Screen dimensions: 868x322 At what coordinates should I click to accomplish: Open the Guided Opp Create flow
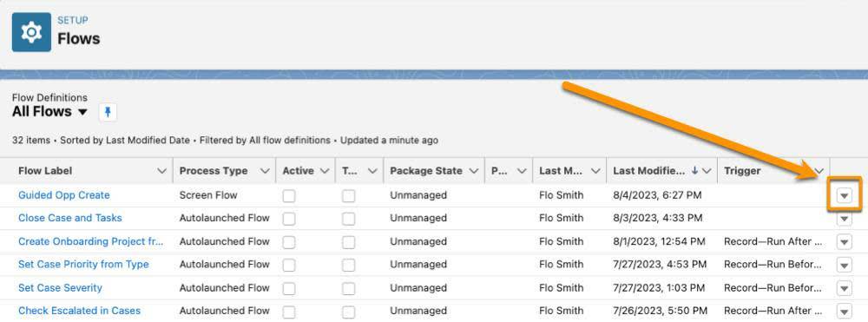pyautogui.click(x=64, y=195)
